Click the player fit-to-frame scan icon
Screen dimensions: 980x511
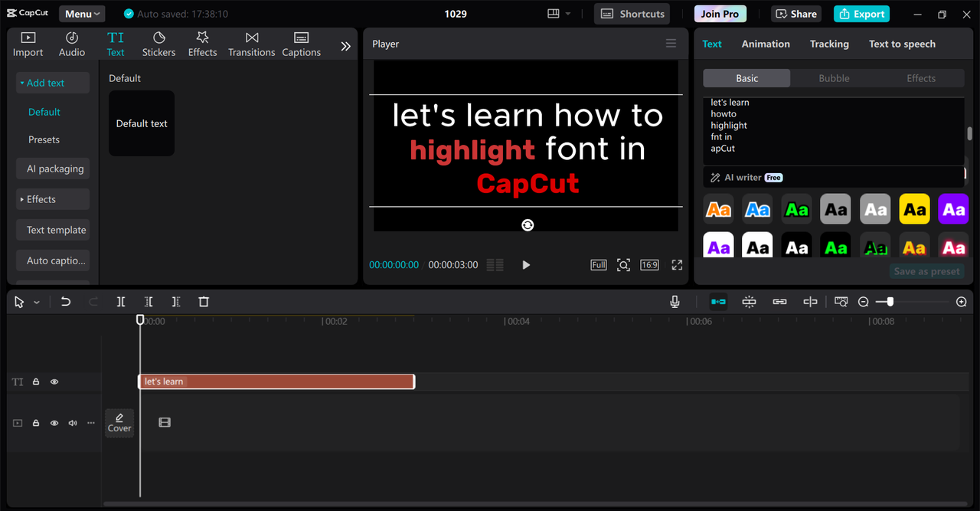623,265
